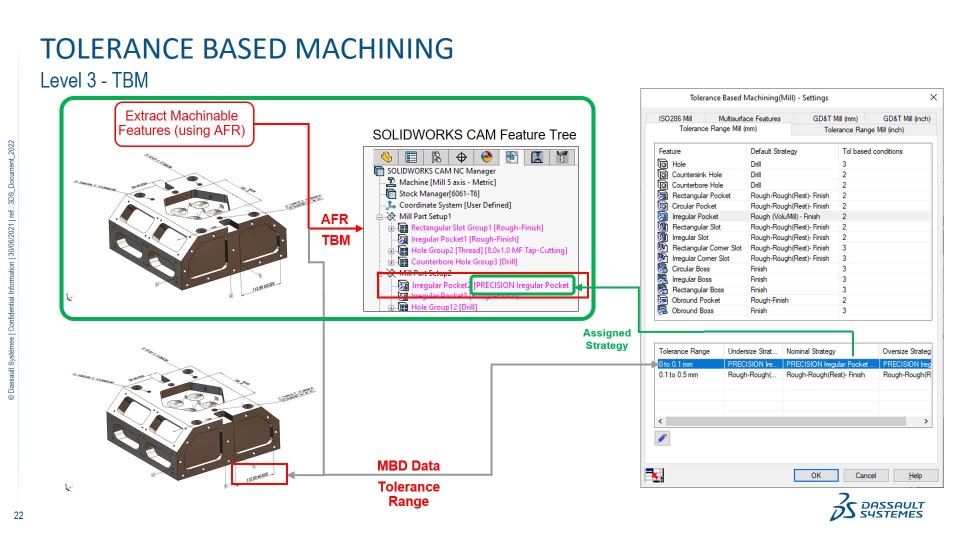
Task: Expand Hole Group12 [Drill] node
Action: pos(391,307)
